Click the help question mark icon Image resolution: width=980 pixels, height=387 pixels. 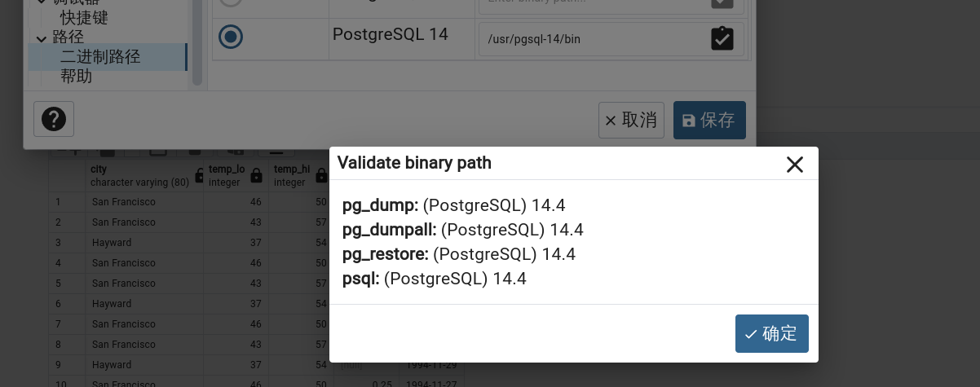point(54,120)
